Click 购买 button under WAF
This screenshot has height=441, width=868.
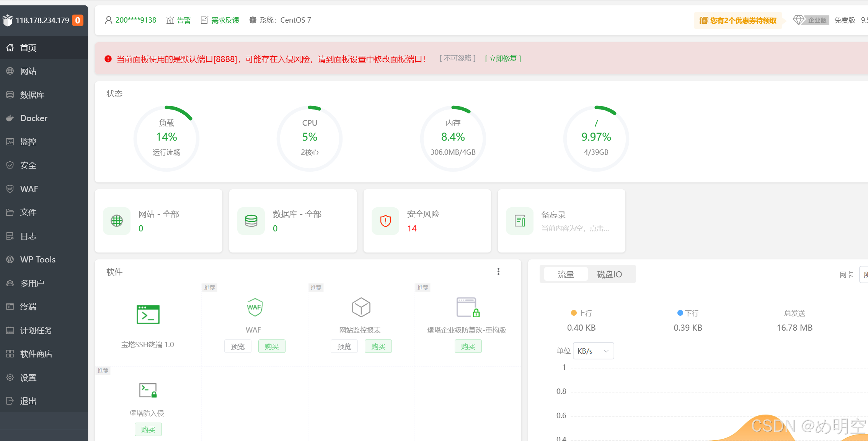(x=271, y=346)
